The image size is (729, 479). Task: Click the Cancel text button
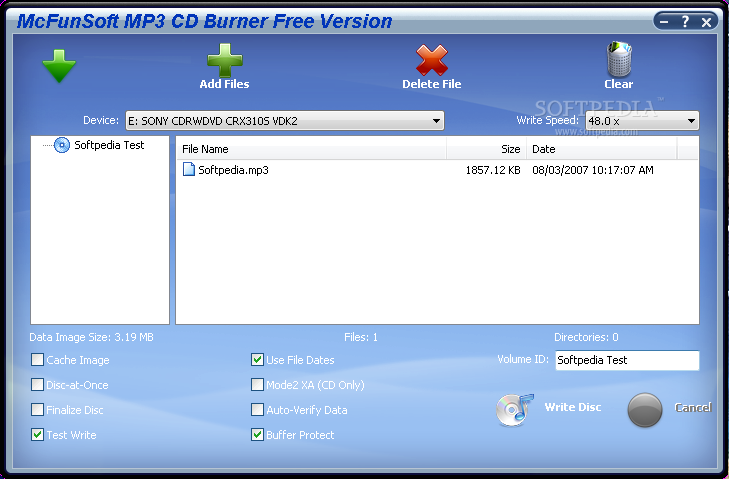[693, 407]
